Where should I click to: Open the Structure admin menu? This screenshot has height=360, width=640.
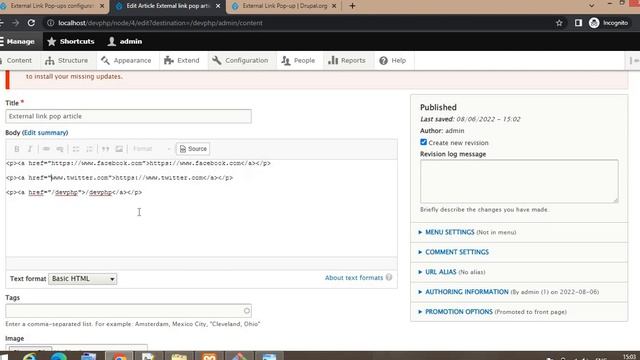[67, 60]
